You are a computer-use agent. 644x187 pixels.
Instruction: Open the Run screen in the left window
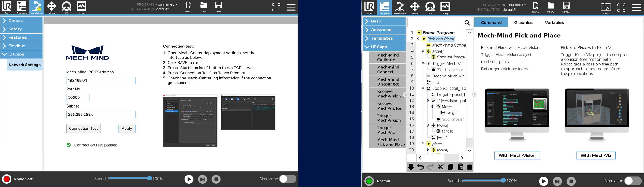coord(7,7)
